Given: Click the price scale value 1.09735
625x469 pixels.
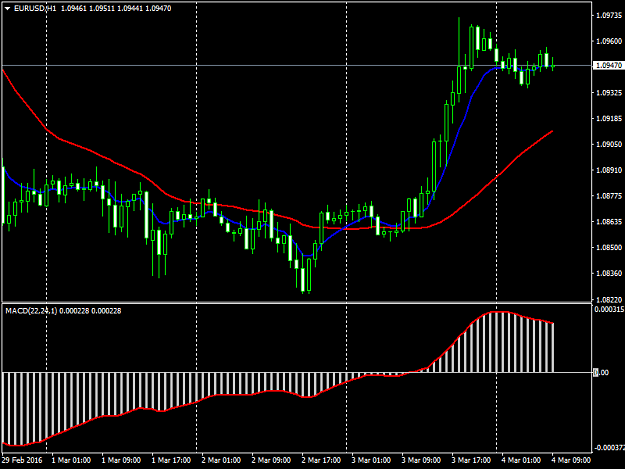Looking at the screenshot, I should click(x=609, y=16).
